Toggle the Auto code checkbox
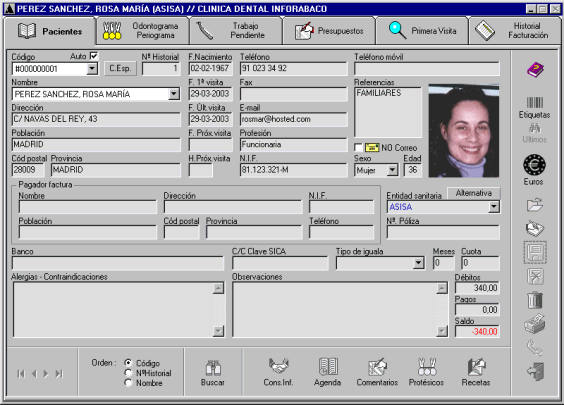The image size is (564, 405). (94, 56)
